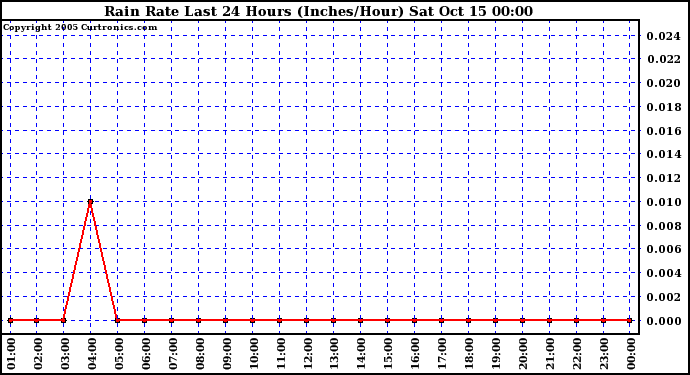Click the y-axis label 0.012
The width and height of the screenshot is (690, 375).
(x=663, y=178)
